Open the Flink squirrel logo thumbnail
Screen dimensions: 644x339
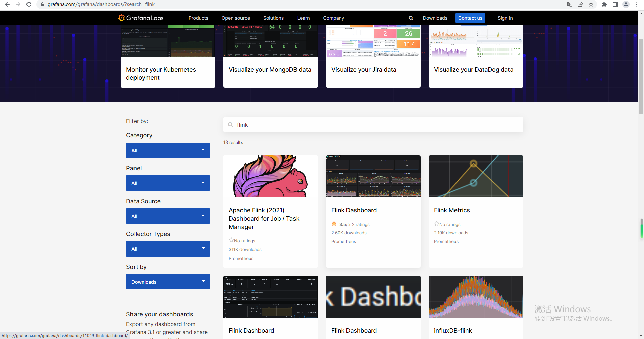tap(271, 176)
